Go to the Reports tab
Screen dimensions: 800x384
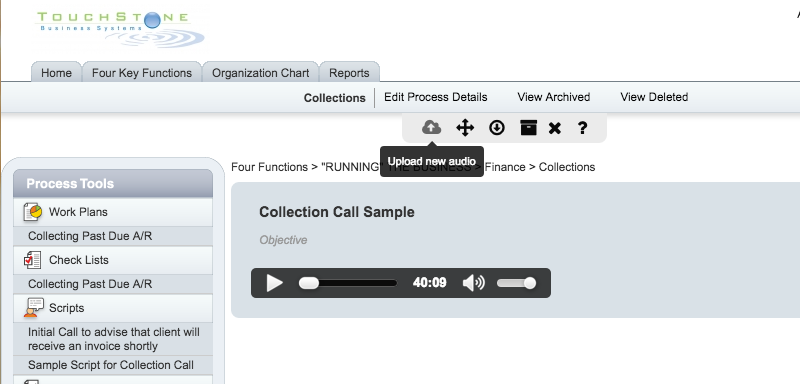[349, 72]
